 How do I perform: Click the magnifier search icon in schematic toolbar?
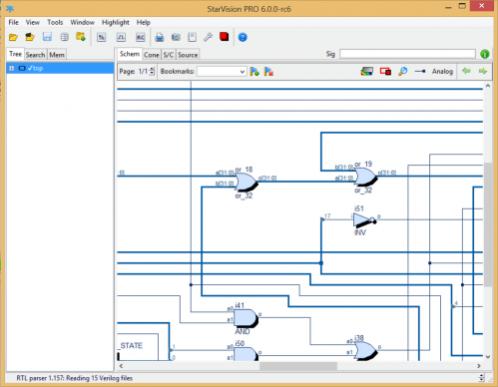click(403, 71)
